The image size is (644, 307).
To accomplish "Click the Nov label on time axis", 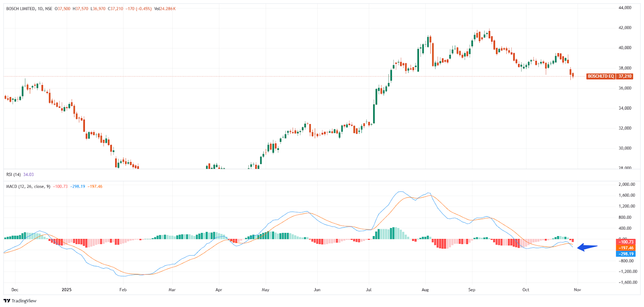I will (577, 290).
